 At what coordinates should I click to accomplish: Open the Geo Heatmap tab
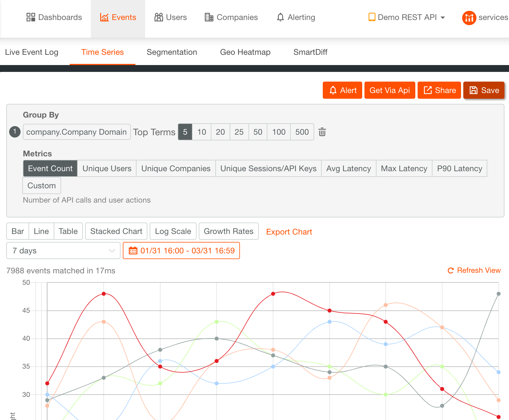click(x=245, y=52)
